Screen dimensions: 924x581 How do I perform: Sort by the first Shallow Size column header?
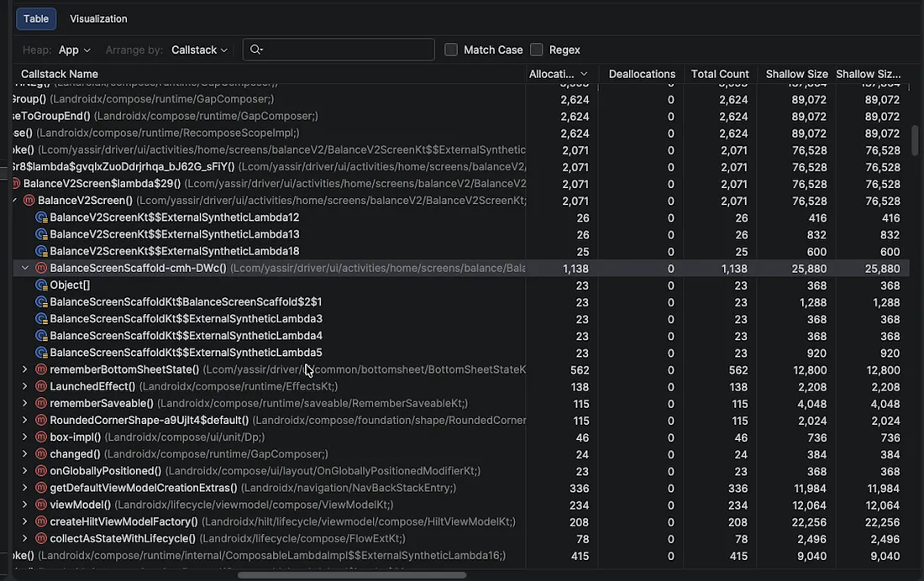796,74
